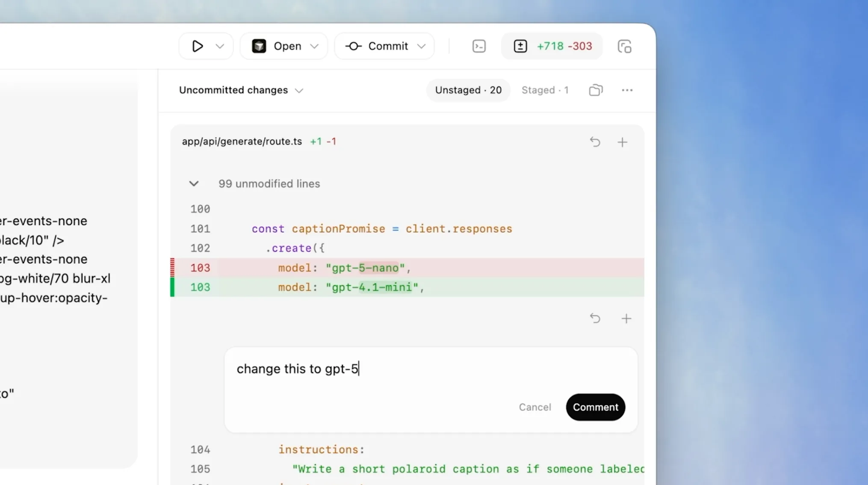The height and width of the screenshot is (485, 868).
Task: Collapse the Uncommitted changes dropdown
Action: (299, 90)
